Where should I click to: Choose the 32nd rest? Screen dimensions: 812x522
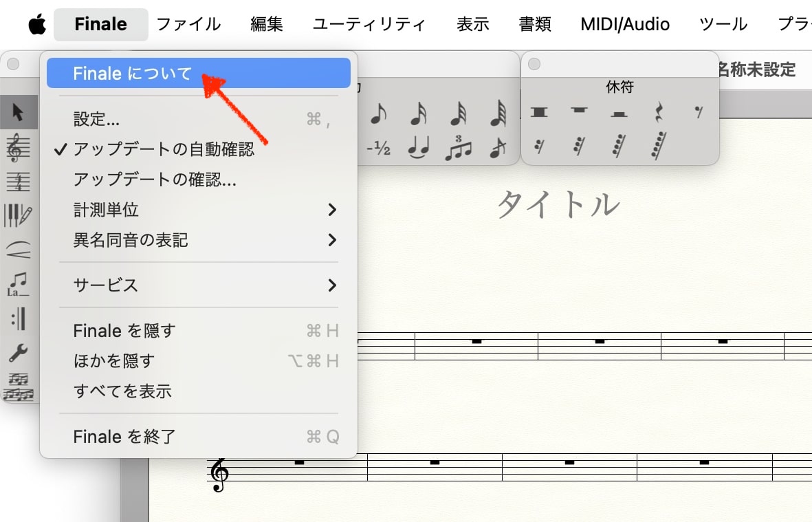pos(579,146)
